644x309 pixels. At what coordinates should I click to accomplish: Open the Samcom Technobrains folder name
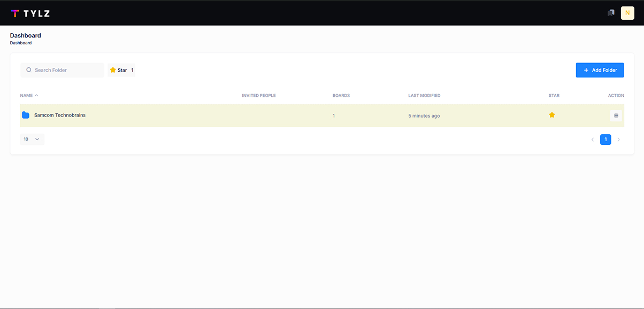tap(60, 115)
